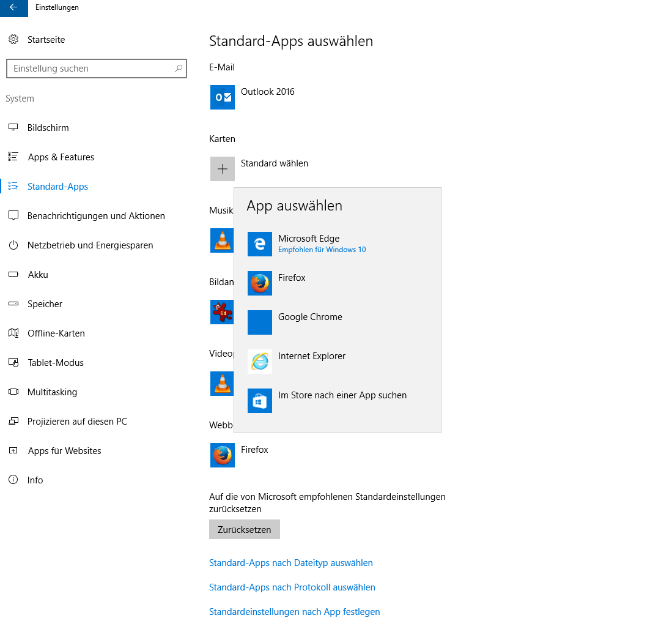
Task: Open Startseite settings home
Action: tap(46, 40)
